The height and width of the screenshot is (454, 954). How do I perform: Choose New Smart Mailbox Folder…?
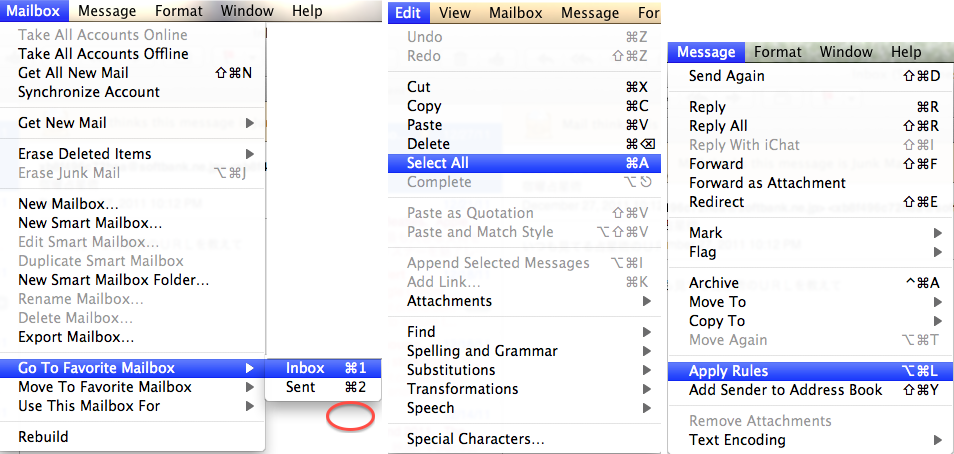coord(133,280)
